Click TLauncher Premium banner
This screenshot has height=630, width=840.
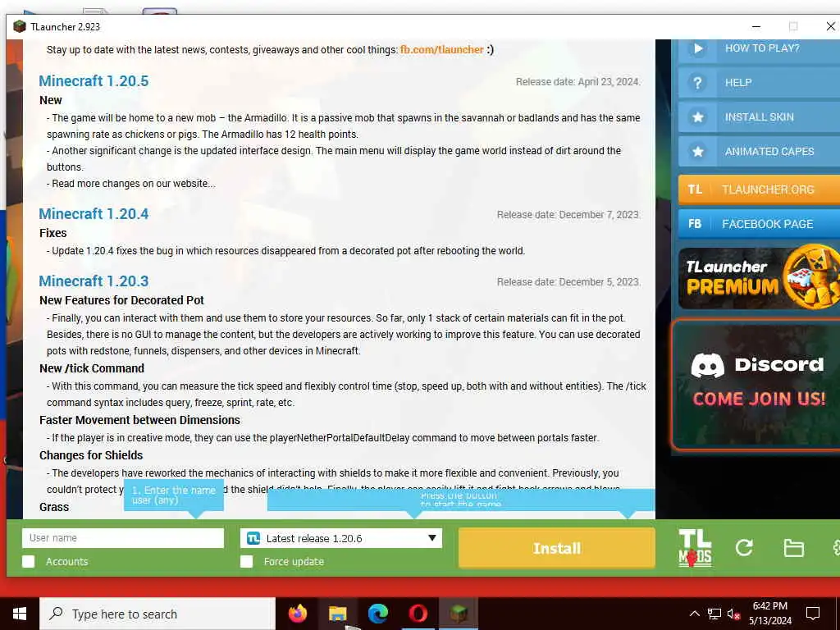click(x=759, y=278)
